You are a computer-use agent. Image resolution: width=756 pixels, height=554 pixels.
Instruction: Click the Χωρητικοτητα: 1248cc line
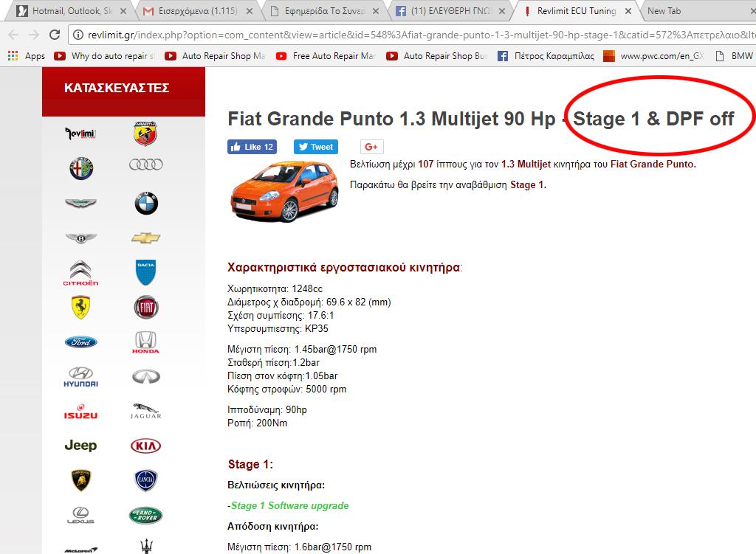275,288
